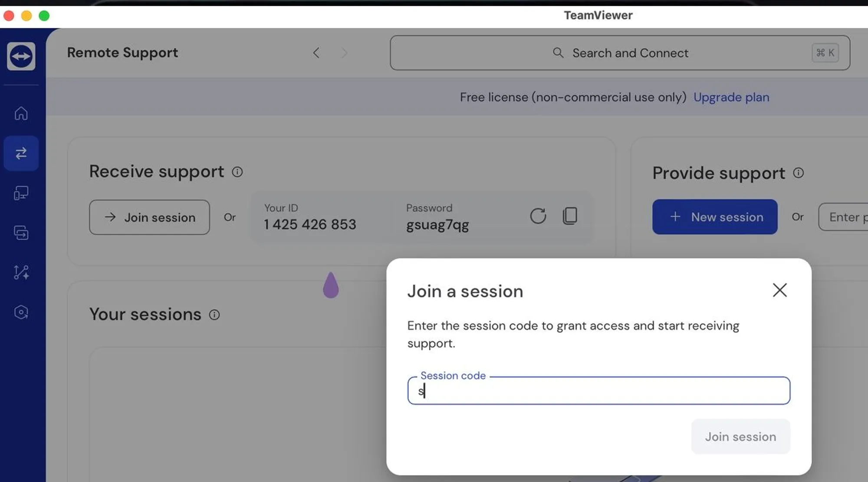Navigate back with left chevron arrow
868x482 pixels.
316,53
